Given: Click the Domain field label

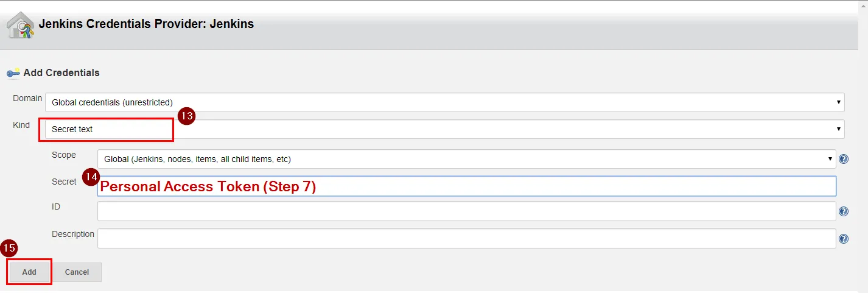Looking at the screenshot, I should pos(27,98).
